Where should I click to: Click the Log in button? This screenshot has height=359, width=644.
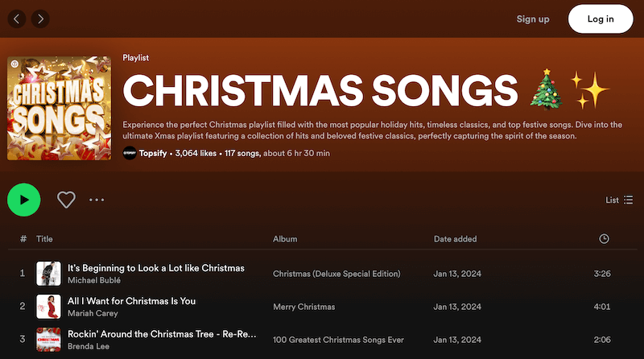coord(601,19)
